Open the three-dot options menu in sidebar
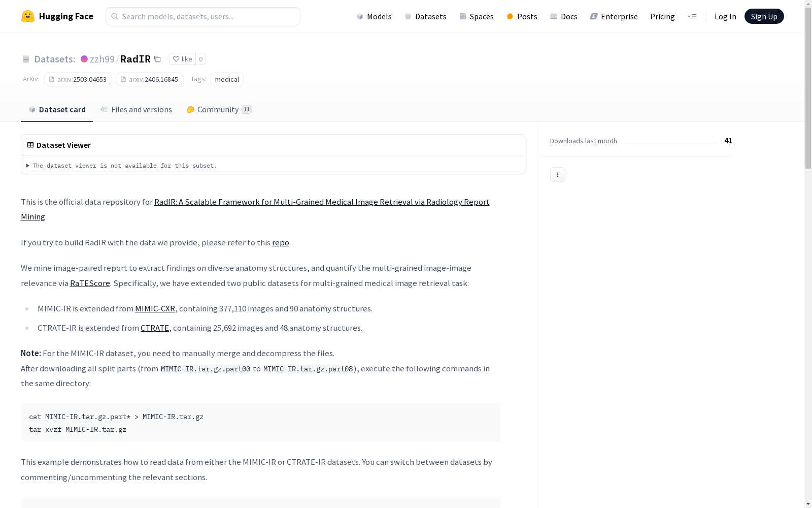The image size is (812, 508). 558,175
